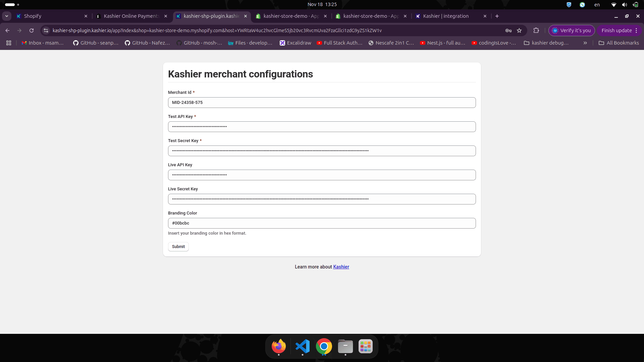This screenshot has width=644, height=362.
Task: Open the en keyboard layout indicator
Action: [x=597, y=5]
